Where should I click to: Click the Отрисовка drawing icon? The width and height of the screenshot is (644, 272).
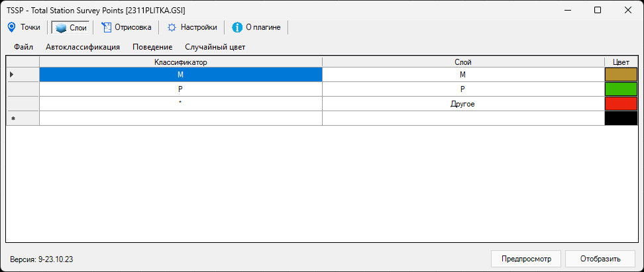point(106,27)
